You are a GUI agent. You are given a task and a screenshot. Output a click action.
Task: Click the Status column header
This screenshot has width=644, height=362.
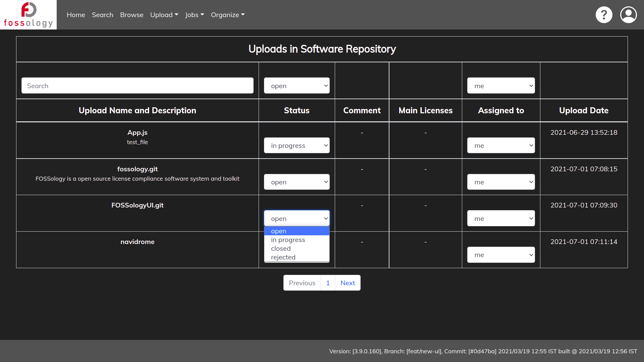pyautogui.click(x=297, y=110)
